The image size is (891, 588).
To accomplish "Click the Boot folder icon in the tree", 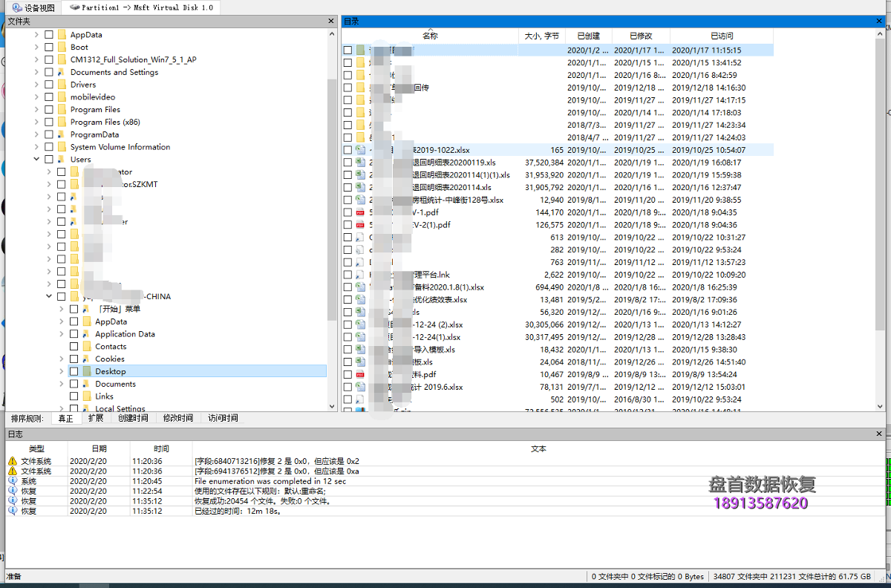I will (62, 47).
